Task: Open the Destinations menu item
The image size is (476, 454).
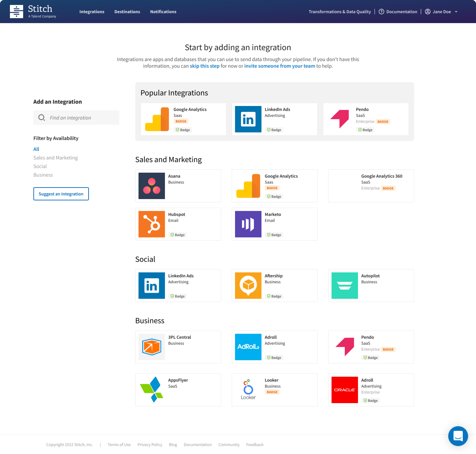Action: tap(127, 12)
